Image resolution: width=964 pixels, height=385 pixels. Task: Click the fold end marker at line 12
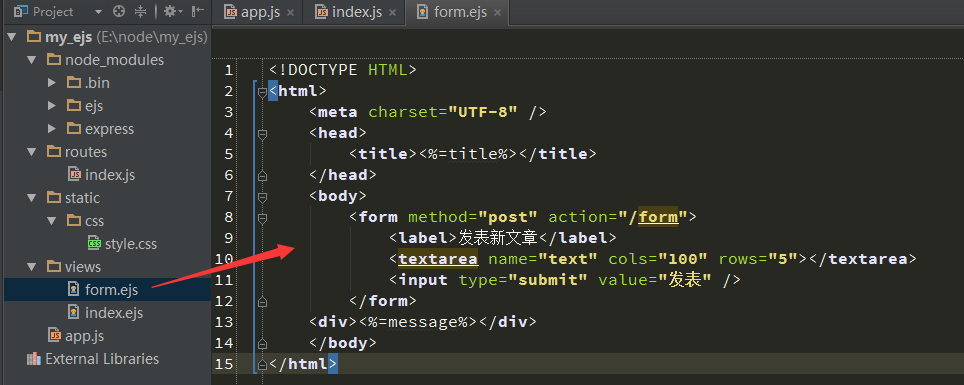click(263, 302)
